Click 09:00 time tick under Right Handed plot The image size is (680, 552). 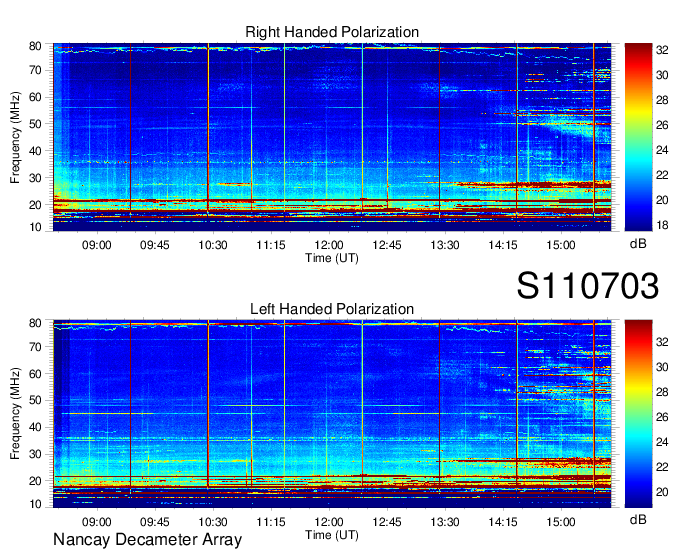97,245
